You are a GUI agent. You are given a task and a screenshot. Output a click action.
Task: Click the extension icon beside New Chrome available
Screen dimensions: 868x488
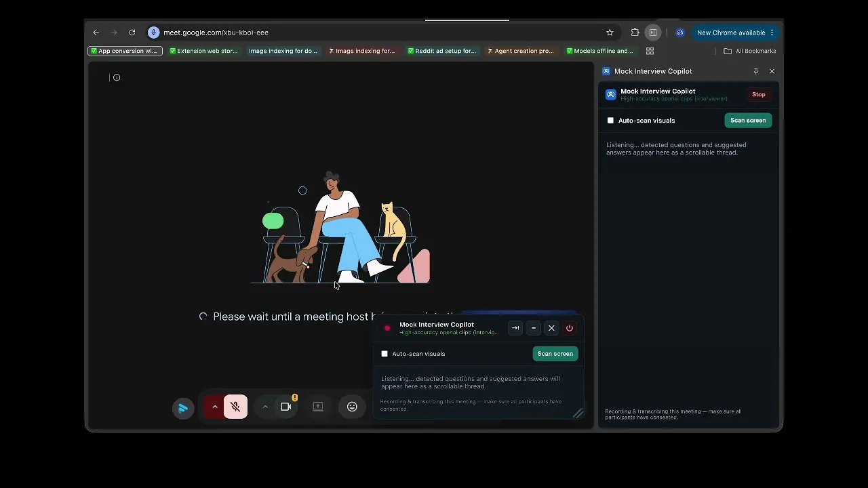(x=680, y=33)
